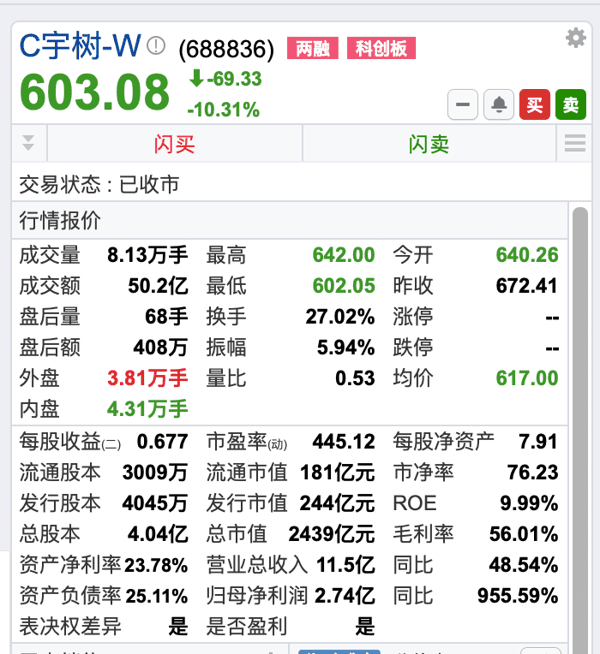Click the 成交量 value 8.13万手

(148, 255)
